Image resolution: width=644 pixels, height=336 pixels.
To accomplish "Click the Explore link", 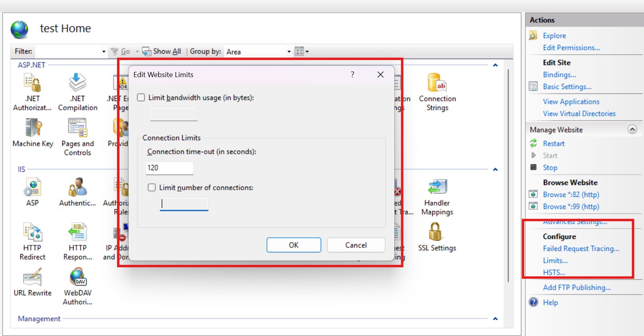I will (x=554, y=36).
